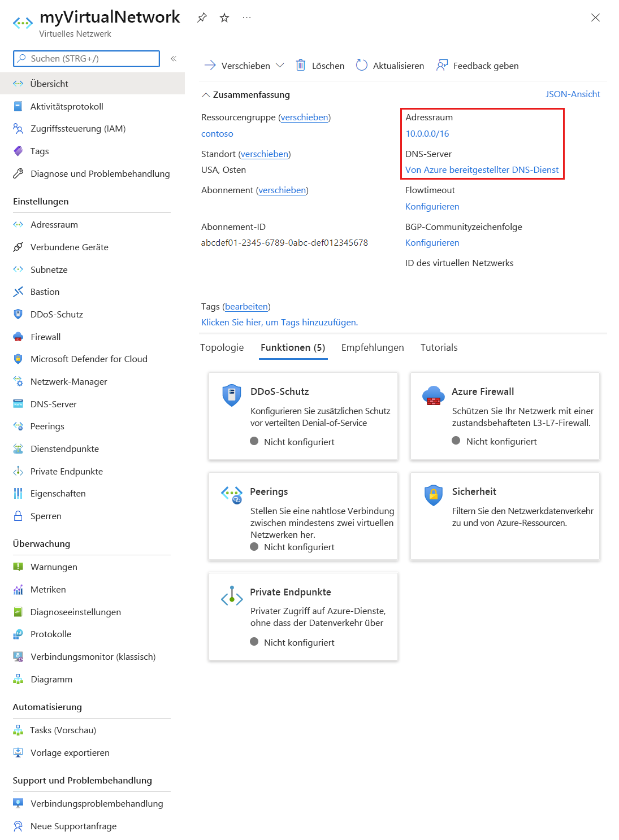Click the DNS-Server sidebar icon

point(18,404)
